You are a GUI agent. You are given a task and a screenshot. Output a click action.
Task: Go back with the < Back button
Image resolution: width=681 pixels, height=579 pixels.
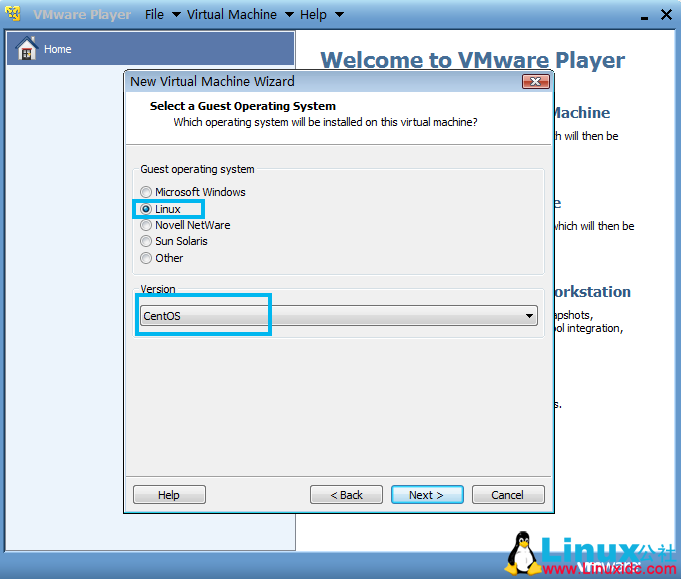[x=346, y=495]
